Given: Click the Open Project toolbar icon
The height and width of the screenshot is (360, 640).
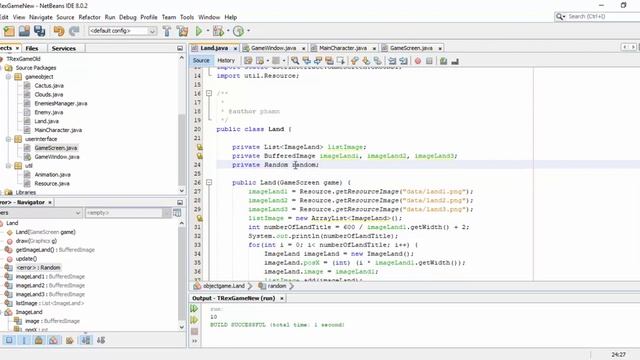Looking at the screenshot, I should pyautogui.click(x=24, y=31).
